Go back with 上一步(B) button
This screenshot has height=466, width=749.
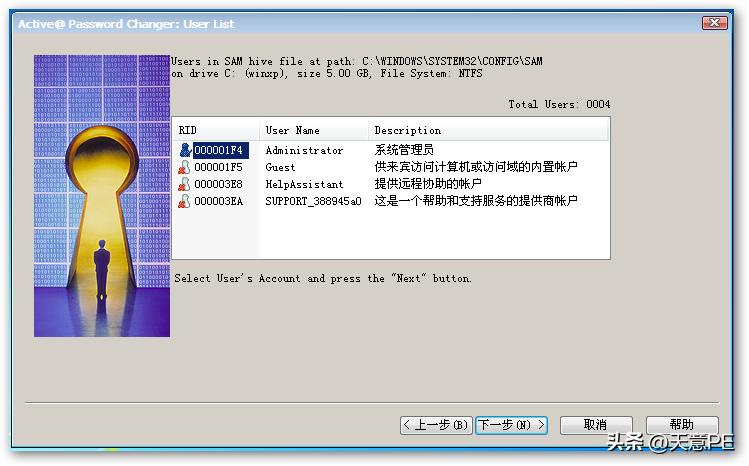point(436,425)
